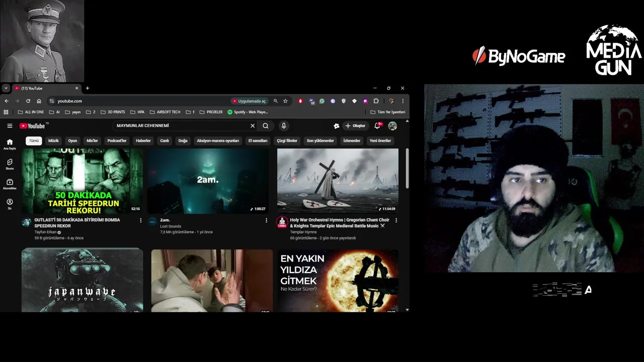The width and height of the screenshot is (644, 362).
Task: Click the Uygulamada aç button
Action: [249, 101]
